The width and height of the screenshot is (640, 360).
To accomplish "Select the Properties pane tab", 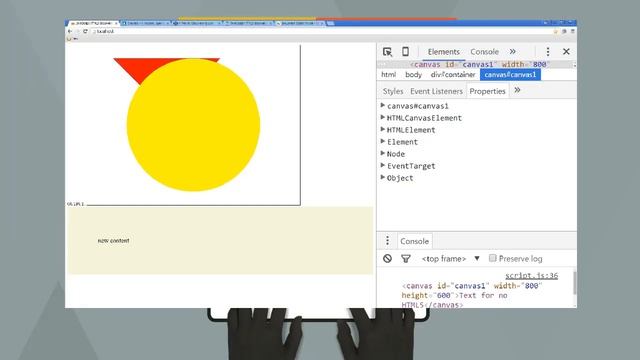I will (487, 91).
